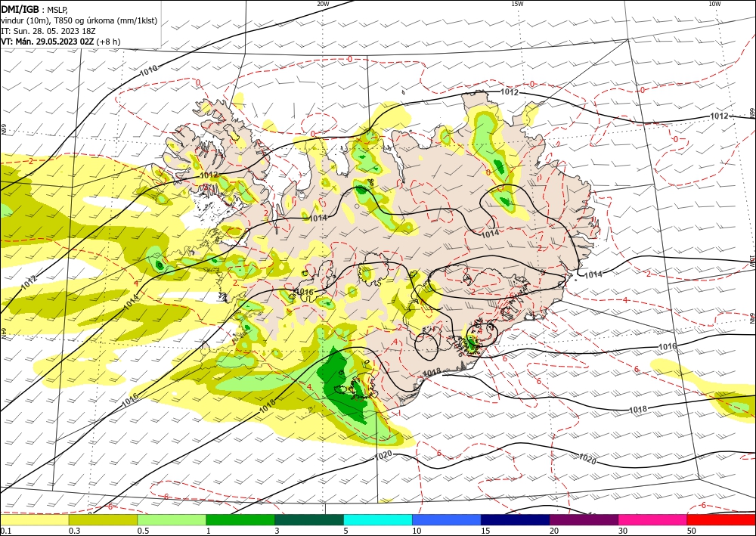Click the light green 0.5 legend swatch
The width and height of the screenshot is (756, 536).
pos(172,519)
